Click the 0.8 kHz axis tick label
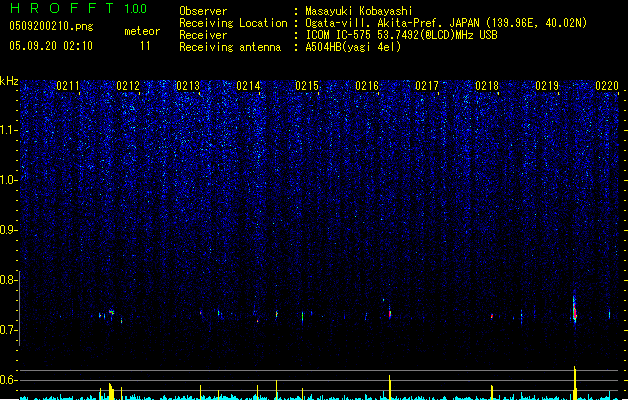Screen dimensions: 629x400 [x=9, y=280]
